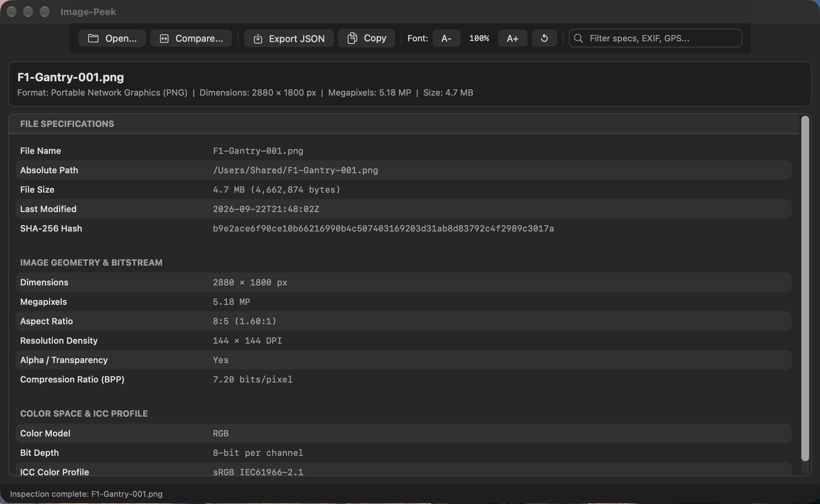820x504 pixels.
Task: Click the Export JSON download icon
Action: click(x=258, y=38)
